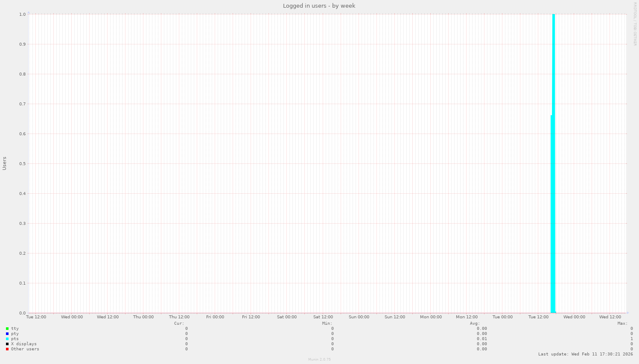Click the Munin 2.0.75 version text
Image resolution: width=639 pixels, height=364 pixels.
pos(319,359)
